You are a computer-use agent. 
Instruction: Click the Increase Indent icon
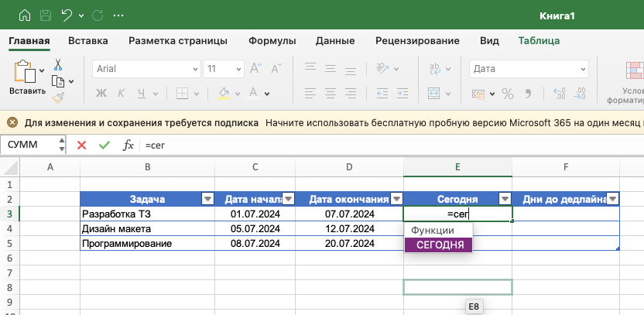(402, 94)
